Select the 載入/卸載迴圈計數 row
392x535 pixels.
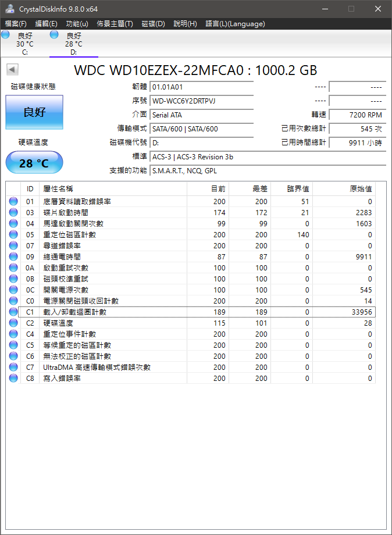coord(191,312)
